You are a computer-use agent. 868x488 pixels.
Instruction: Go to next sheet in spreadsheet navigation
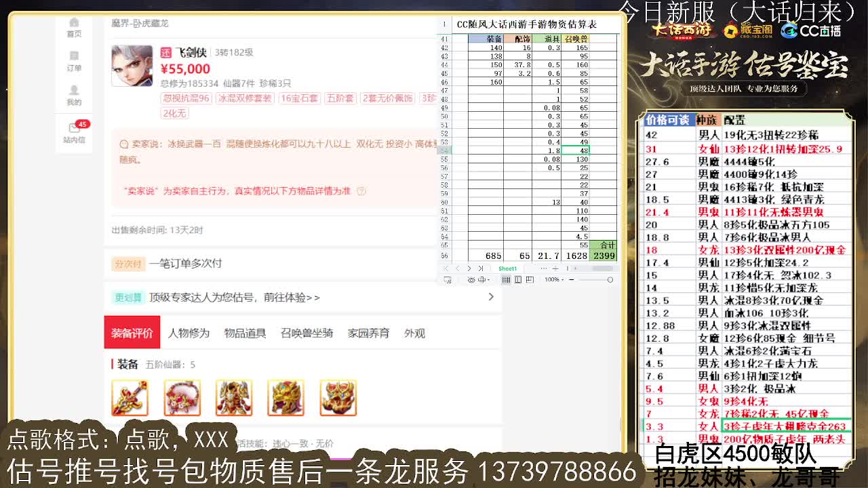(469, 268)
